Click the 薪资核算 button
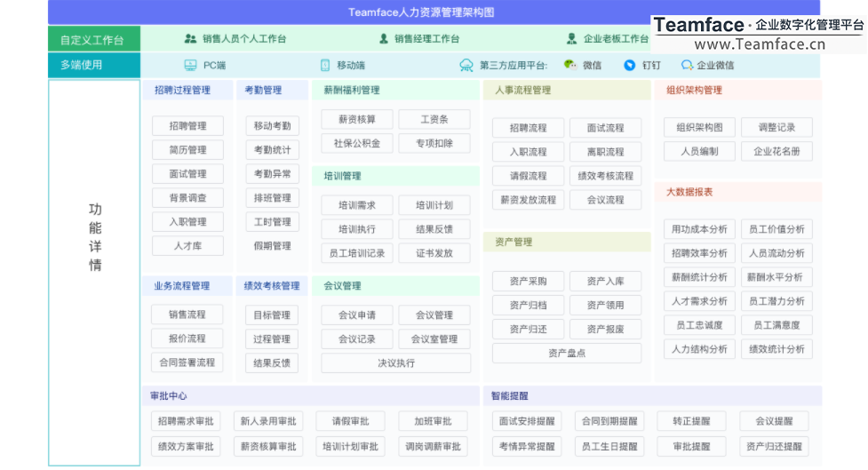The height and width of the screenshot is (470, 868). (x=356, y=119)
